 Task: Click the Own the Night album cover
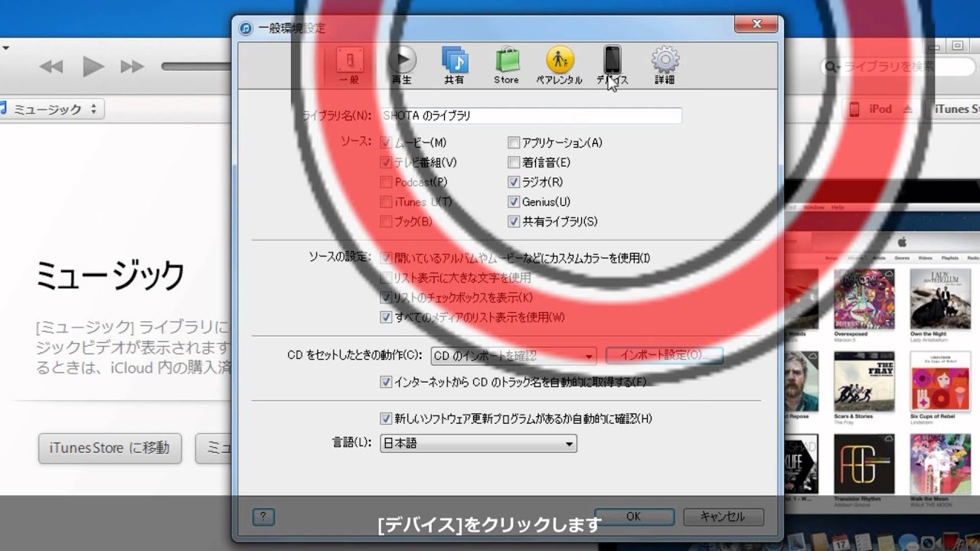click(x=940, y=298)
